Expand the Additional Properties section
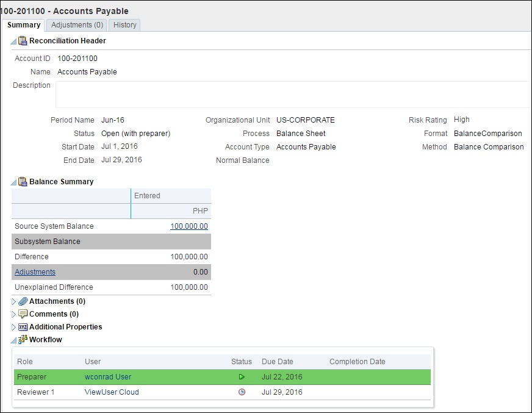 pyautogui.click(x=14, y=326)
